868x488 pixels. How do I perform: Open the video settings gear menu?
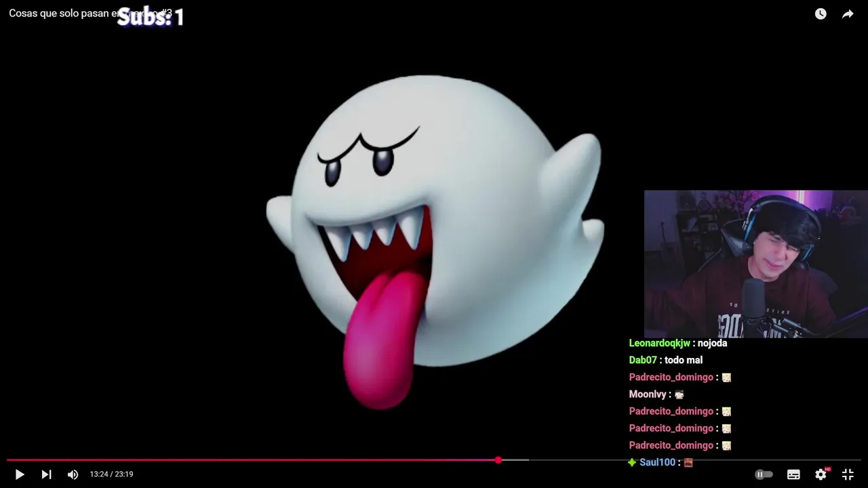point(821,474)
